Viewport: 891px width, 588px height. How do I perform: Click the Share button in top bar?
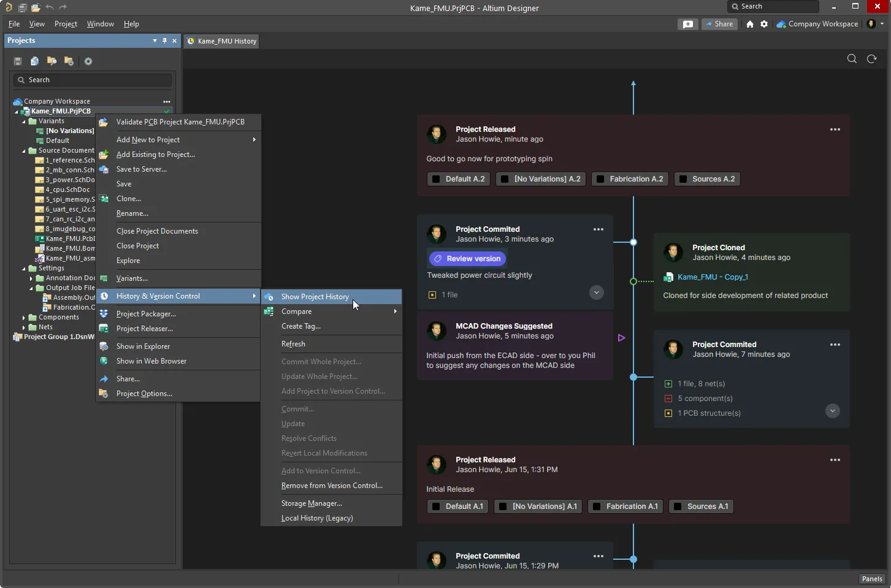pos(719,24)
